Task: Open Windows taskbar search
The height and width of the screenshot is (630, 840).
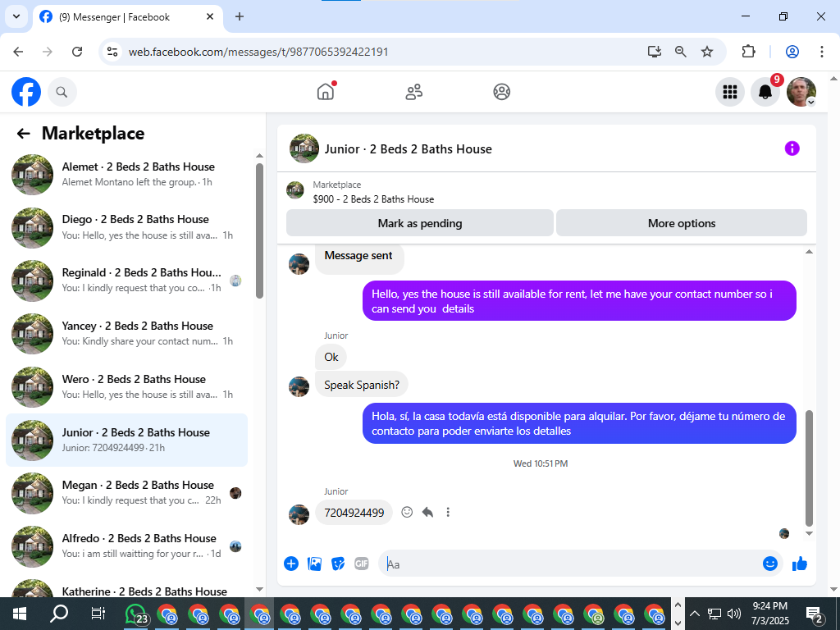Action: point(59,614)
